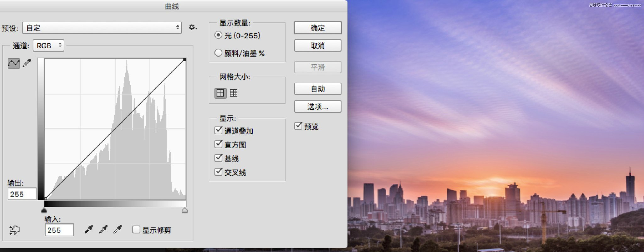This screenshot has width=644, height=252.
Task: Select the curve point editing tool
Action: pyautogui.click(x=14, y=63)
